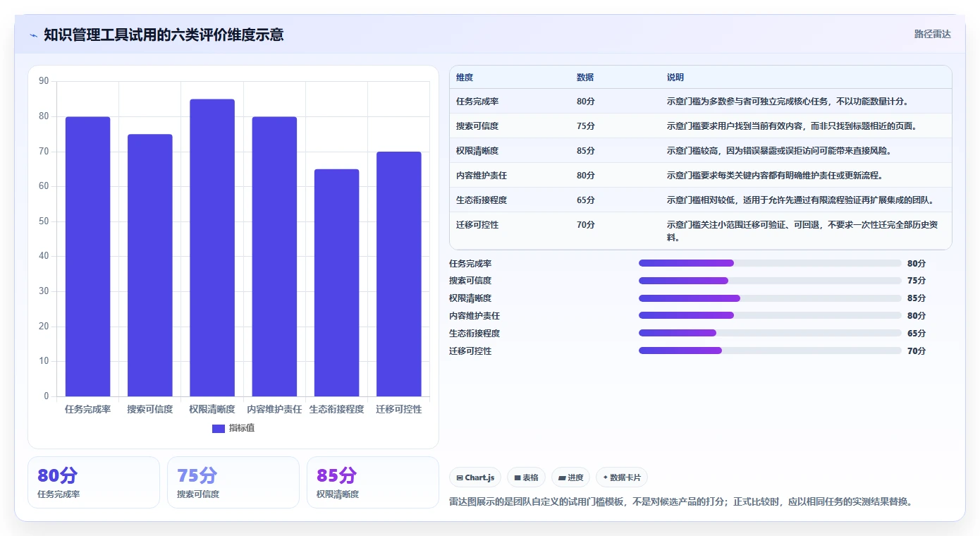Select the 内容维护责任 table row name
The image size is (980, 536).
(x=482, y=176)
